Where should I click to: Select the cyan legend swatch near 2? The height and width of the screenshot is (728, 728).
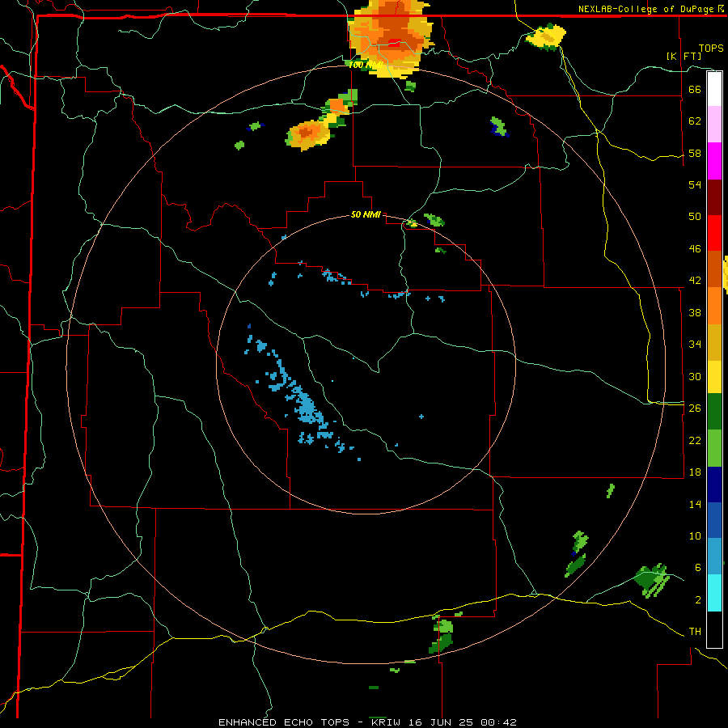(714, 593)
